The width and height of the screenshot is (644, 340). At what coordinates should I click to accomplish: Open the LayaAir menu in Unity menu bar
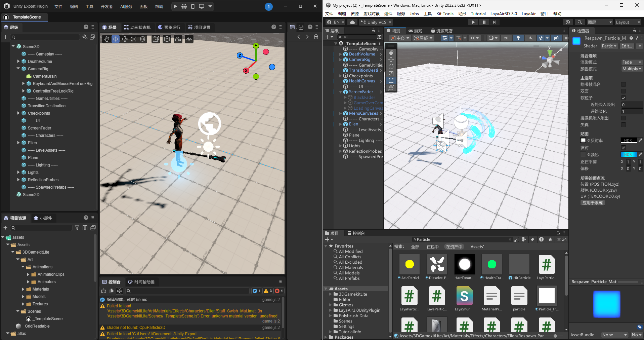pyautogui.click(x=528, y=14)
